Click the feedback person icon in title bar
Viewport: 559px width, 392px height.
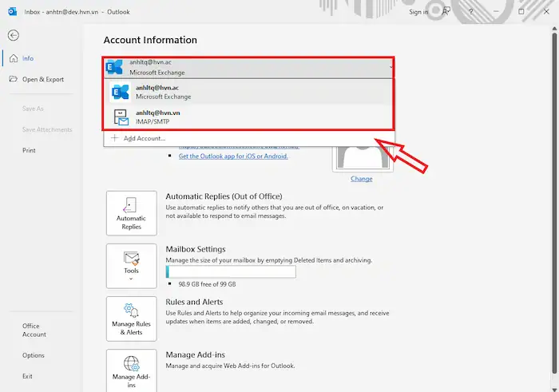point(446,12)
